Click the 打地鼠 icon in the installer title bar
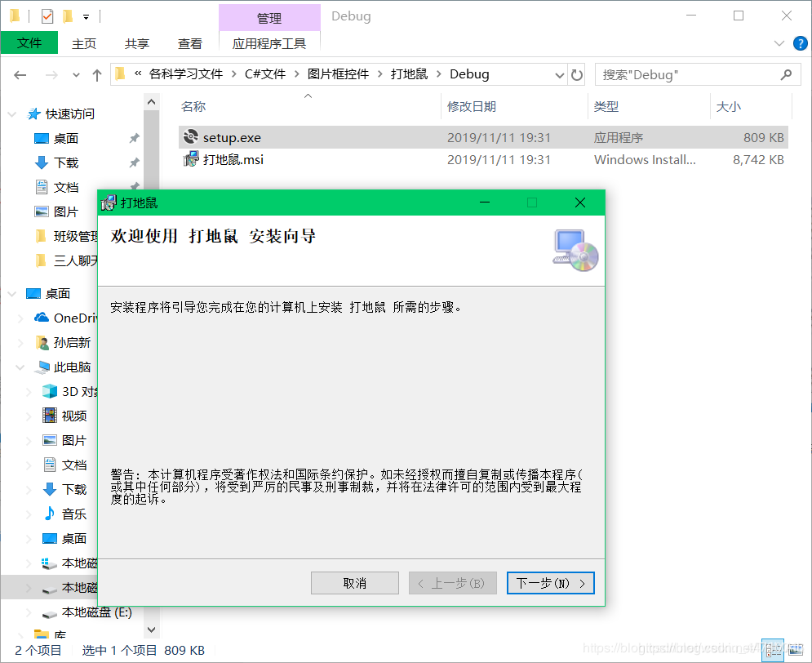The image size is (812, 663). 109,202
